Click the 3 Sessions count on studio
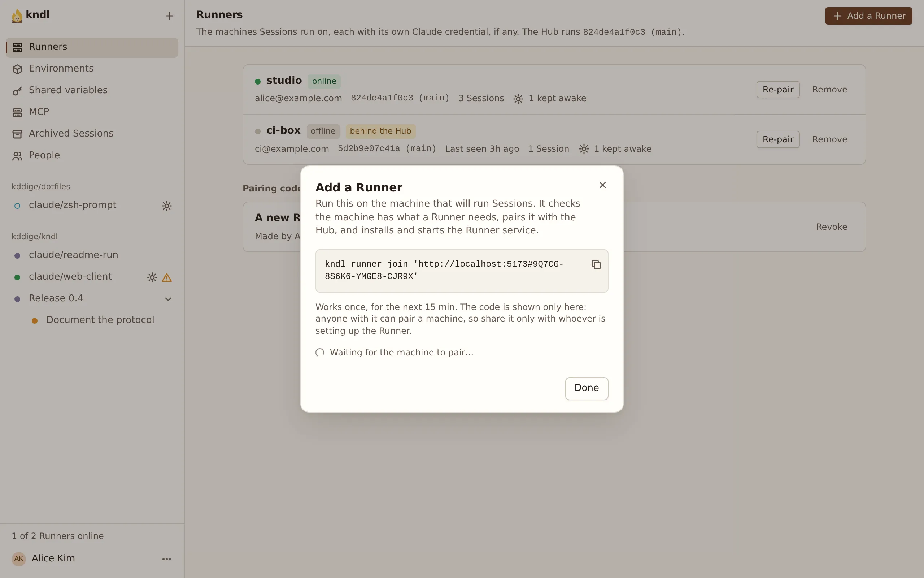 [481, 98]
